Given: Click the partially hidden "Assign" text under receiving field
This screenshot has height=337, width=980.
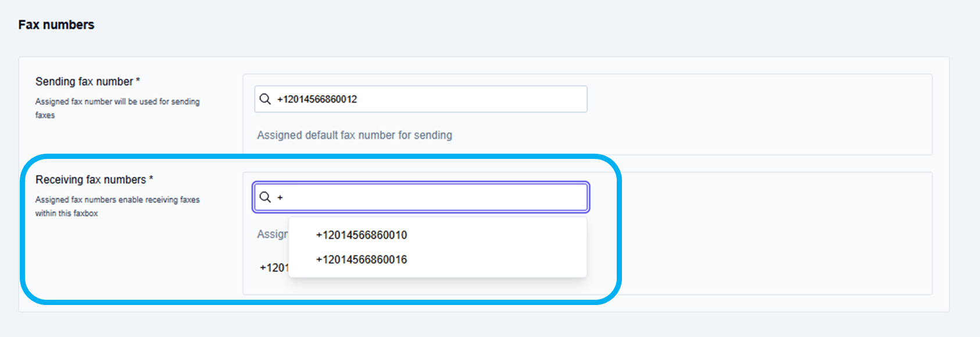Looking at the screenshot, I should 272,234.
